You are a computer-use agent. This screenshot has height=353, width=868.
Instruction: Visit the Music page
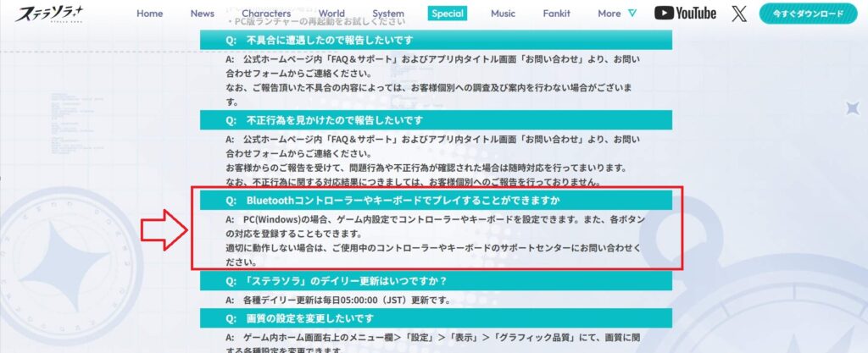coord(503,14)
